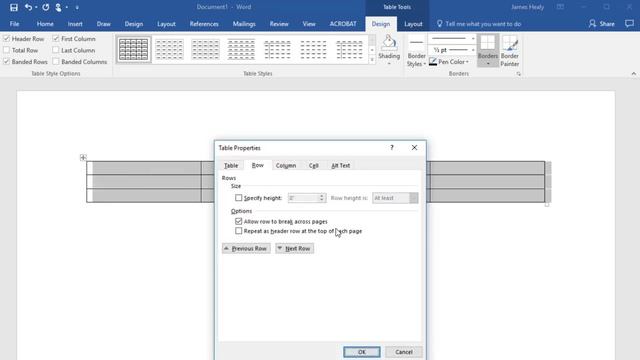Click Cancel in Table Properties
Image resolution: width=640 pixels, height=360 pixels.
click(404, 352)
